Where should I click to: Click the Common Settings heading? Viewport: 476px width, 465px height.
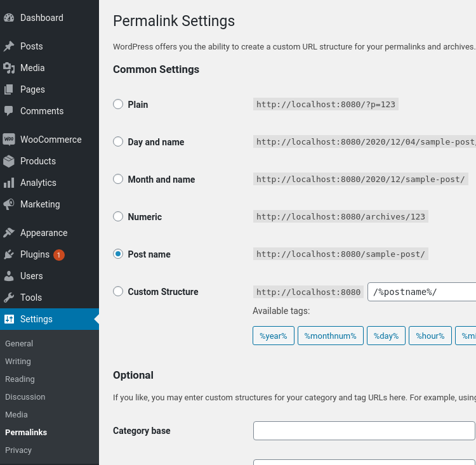coord(156,70)
